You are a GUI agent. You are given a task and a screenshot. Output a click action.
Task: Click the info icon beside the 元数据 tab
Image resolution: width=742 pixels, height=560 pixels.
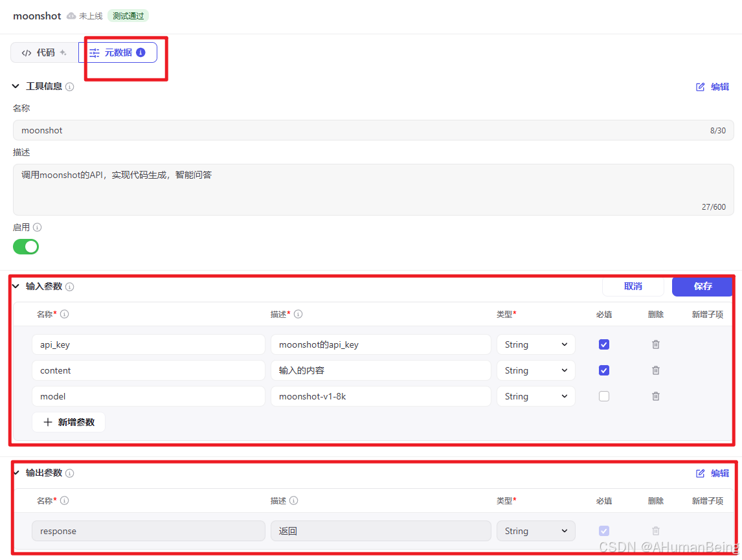[x=141, y=52]
